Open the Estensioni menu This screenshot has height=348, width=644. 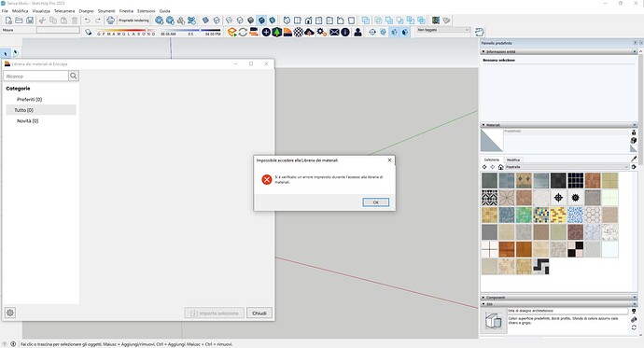pos(147,11)
